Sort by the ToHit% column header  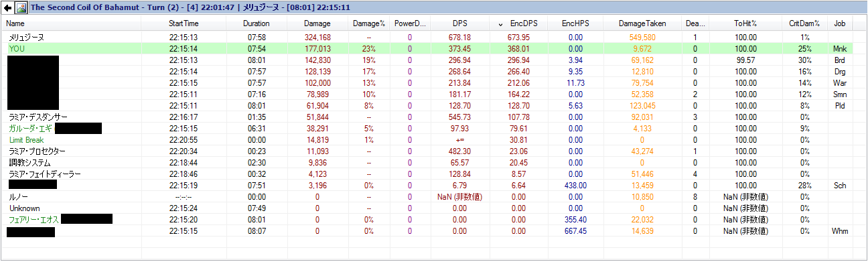(x=745, y=23)
